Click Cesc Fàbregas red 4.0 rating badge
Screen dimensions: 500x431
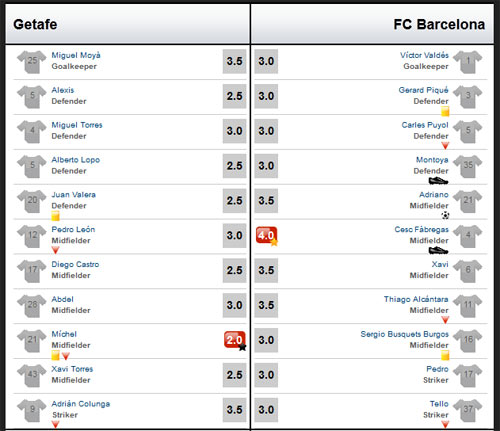(266, 235)
